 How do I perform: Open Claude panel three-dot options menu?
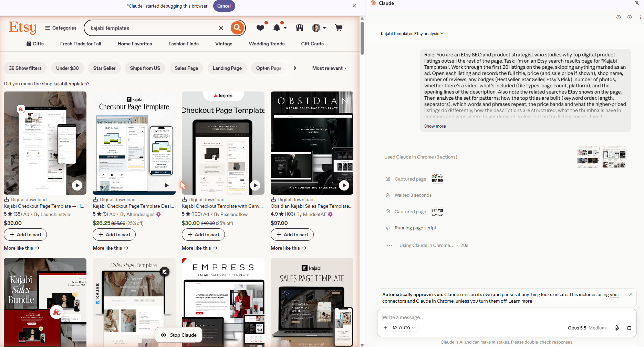(640, 17)
